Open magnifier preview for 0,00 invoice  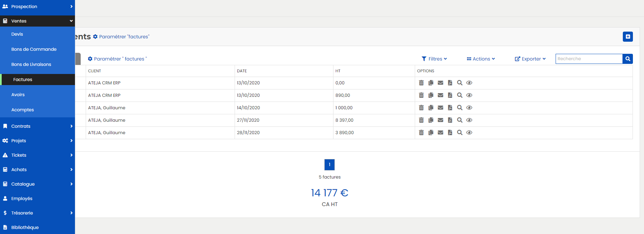460,83
